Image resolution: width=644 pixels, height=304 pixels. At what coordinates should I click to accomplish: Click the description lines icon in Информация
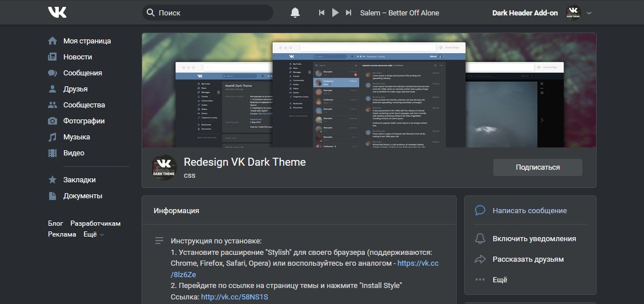pos(159,241)
